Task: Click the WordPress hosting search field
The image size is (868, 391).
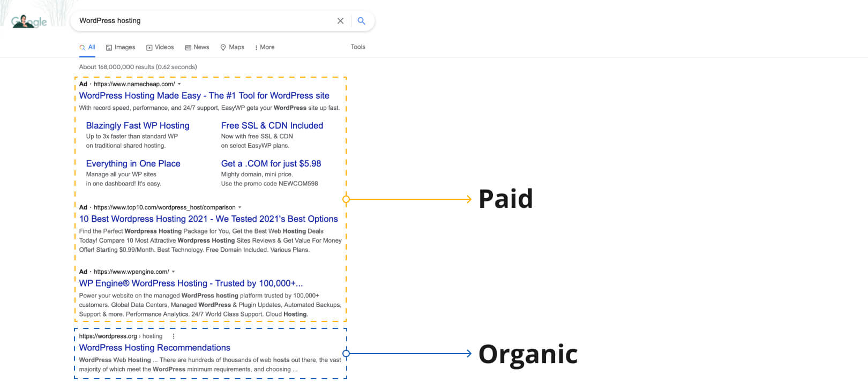Action: 204,21
